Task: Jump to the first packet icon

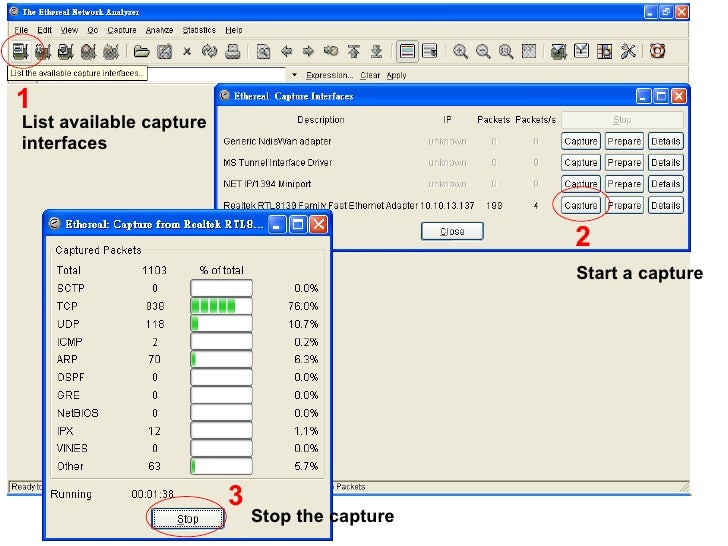Action: (x=354, y=51)
